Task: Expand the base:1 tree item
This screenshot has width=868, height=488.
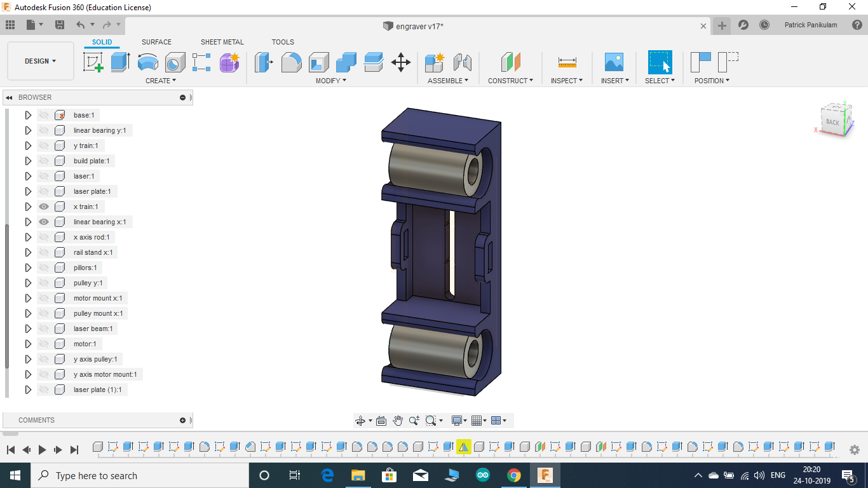Action: coord(27,114)
